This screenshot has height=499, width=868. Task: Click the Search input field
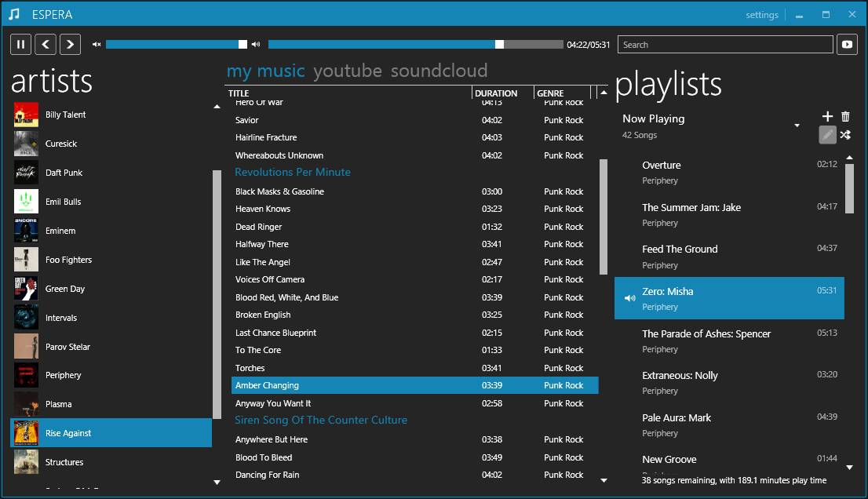click(x=724, y=45)
